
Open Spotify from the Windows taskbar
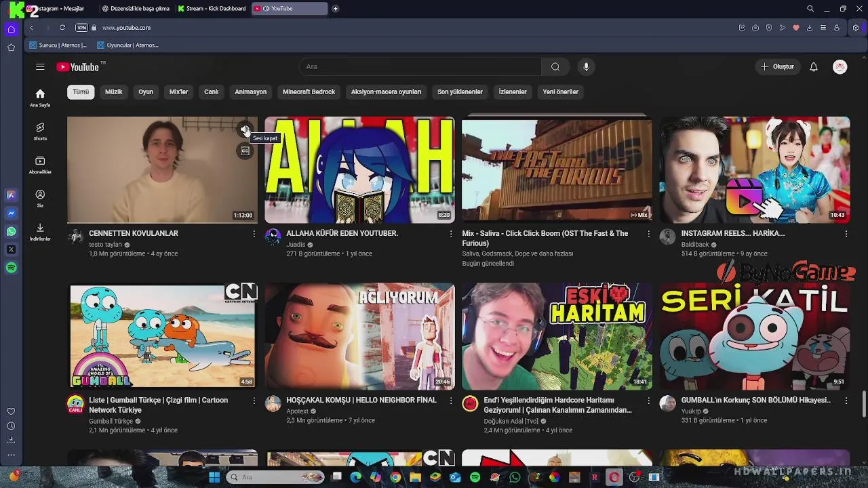[x=475, y=477]
